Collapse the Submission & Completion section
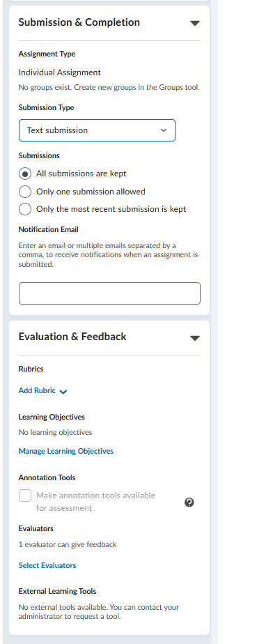 coord(195,23)
